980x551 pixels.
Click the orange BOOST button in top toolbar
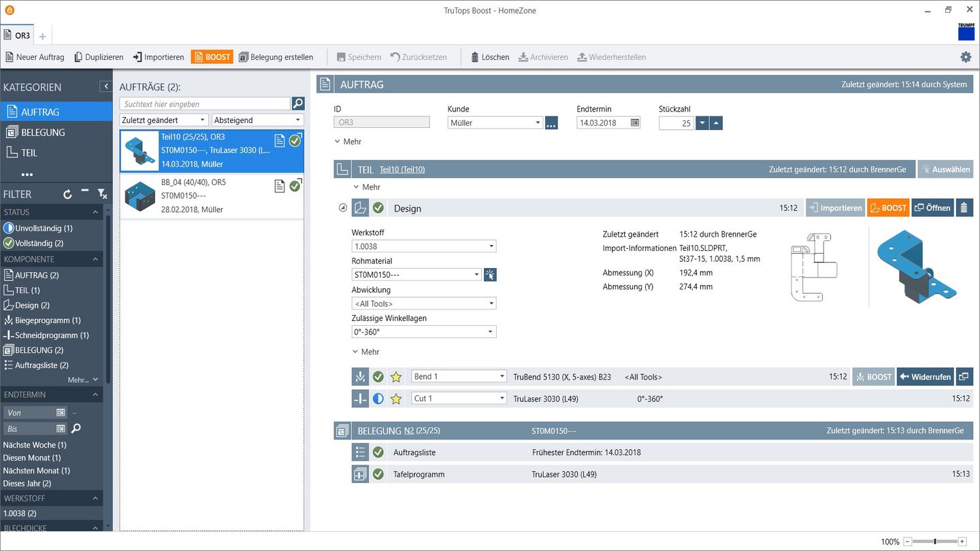(212, 57)
